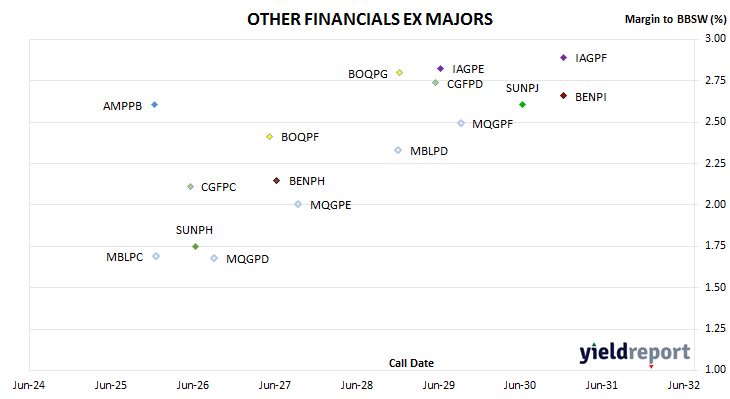Select the MBLPC hollow diamond marker

pos(156,256)
